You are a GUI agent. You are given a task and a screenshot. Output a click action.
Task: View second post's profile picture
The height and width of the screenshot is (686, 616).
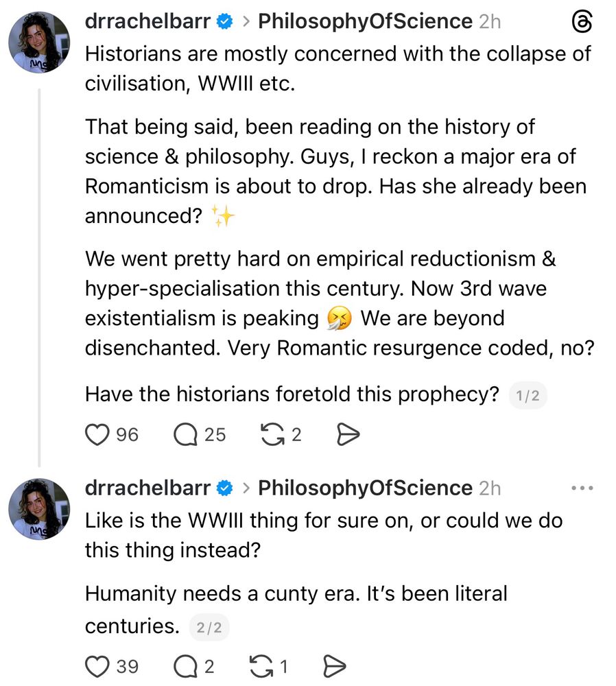[39, 509]
